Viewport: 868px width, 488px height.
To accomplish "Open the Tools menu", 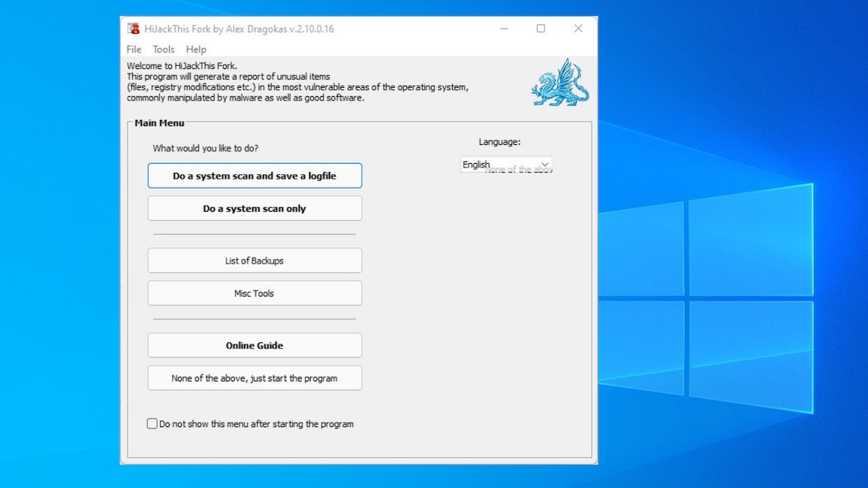I will 163,50.
